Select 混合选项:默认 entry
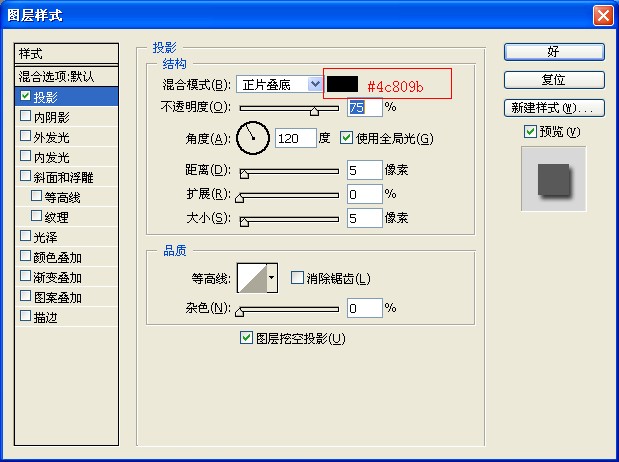The image size is (619, 462). [x=66, y=76]
